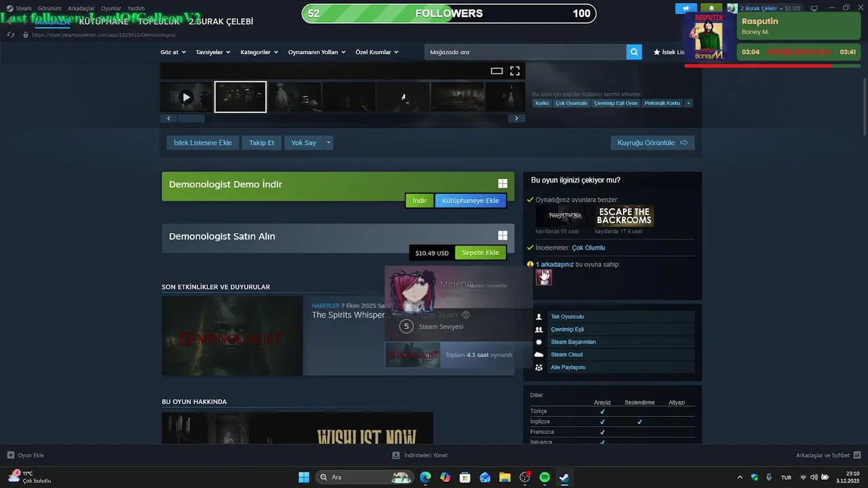
Task: Open Görünüm menu
Action: [x=50, y=8]
